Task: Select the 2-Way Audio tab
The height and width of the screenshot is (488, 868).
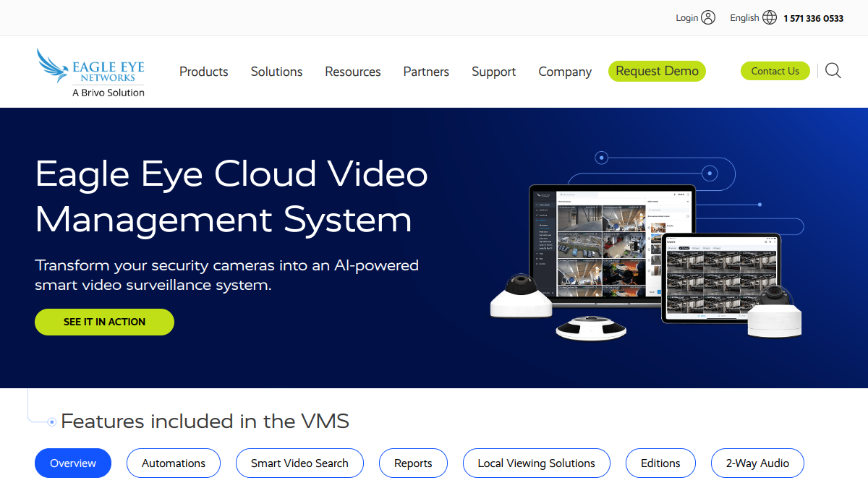Action: point(757,463)
